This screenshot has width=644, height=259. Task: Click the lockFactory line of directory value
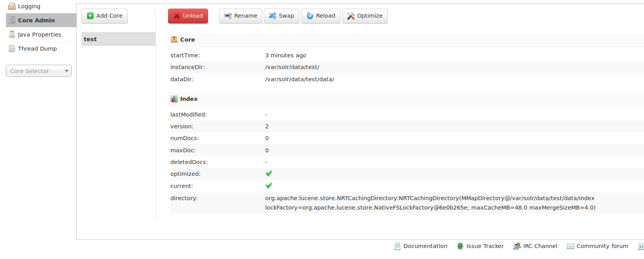(430, 208)
